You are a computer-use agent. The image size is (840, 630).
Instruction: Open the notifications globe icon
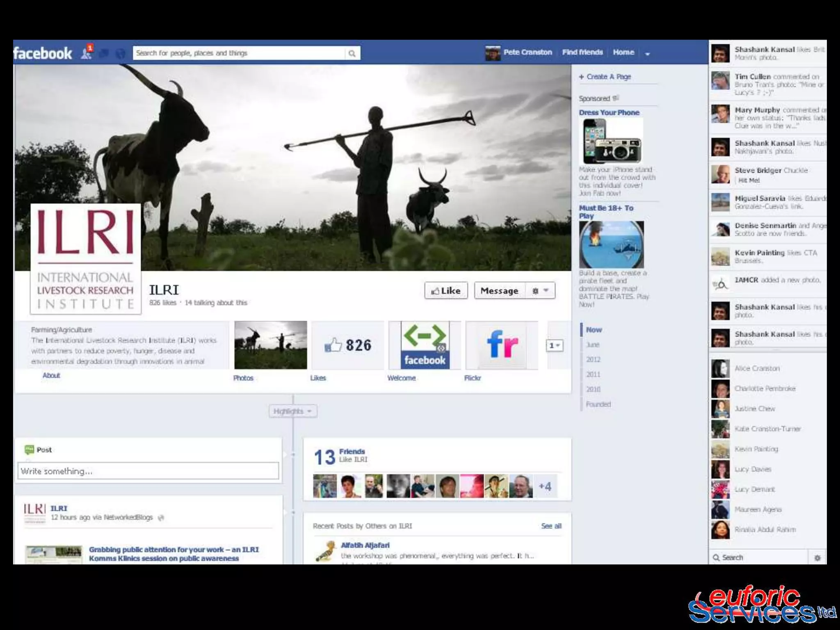121,53
